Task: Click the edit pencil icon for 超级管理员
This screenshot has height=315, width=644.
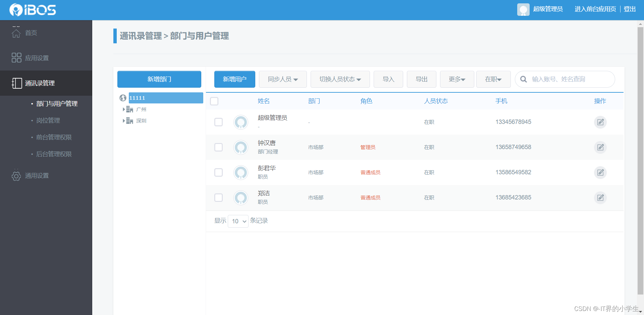Action: pyautogui.click(x=600, y=122)
